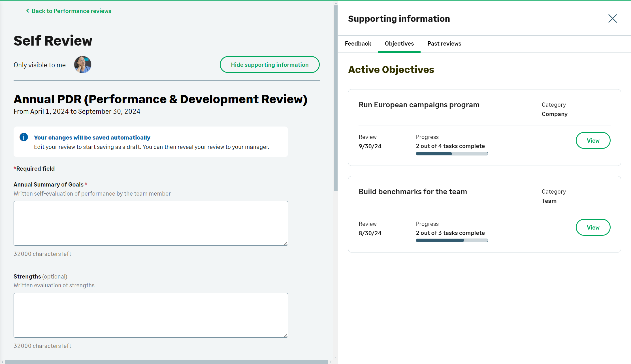Switch to the Feedback tab
631x364 pixels.
click(x=358, y=44)
